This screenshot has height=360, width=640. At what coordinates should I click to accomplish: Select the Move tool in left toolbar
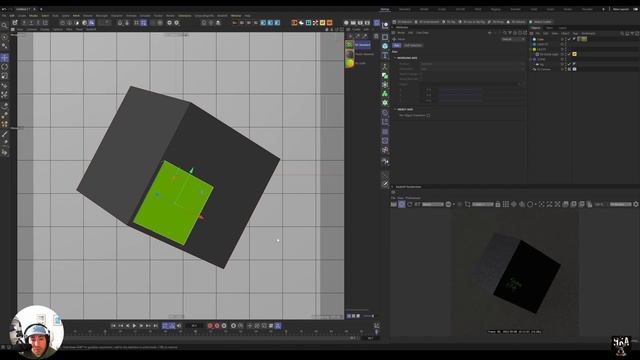pyautogui.click(x=4, y=58)
